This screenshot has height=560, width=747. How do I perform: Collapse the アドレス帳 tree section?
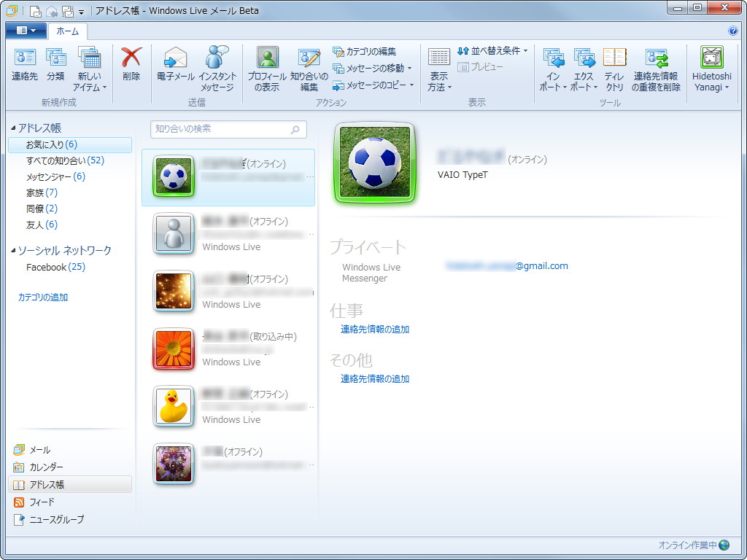click(x=13, y=128)
